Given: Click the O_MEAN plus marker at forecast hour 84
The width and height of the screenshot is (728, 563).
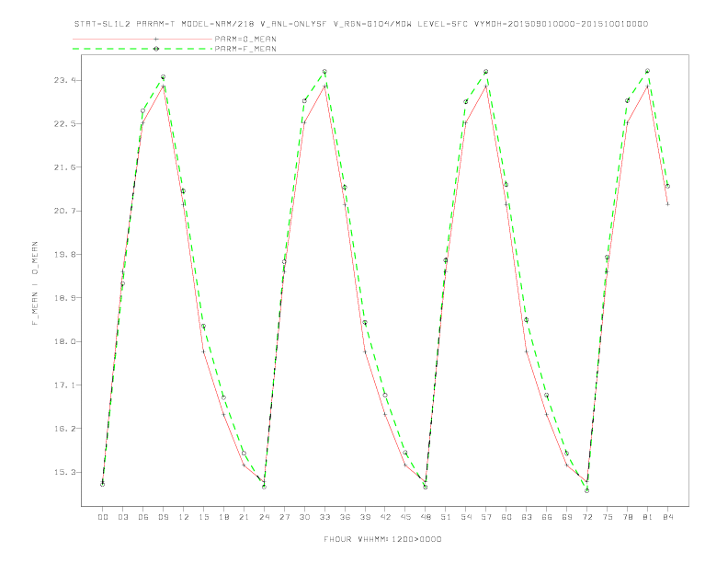Looking at the screenshot, I should [667, 204].
